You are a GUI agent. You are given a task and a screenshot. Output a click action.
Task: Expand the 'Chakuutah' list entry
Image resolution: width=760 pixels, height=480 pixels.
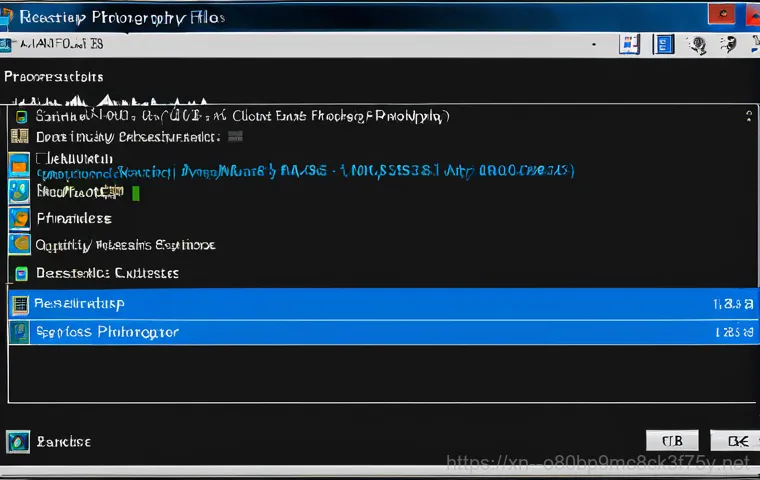pos(74,158)
